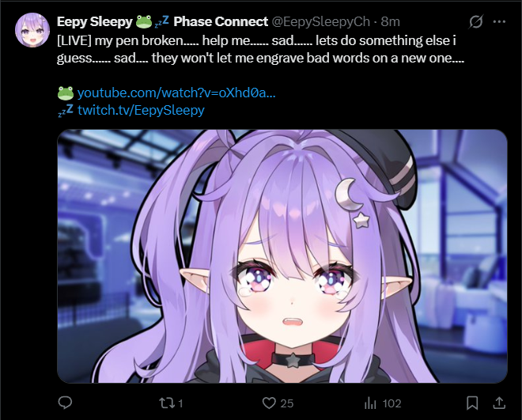Screen dimensions: 522x420
Task: Open the @EepySleepyCh handle
Action: [321, 21]
